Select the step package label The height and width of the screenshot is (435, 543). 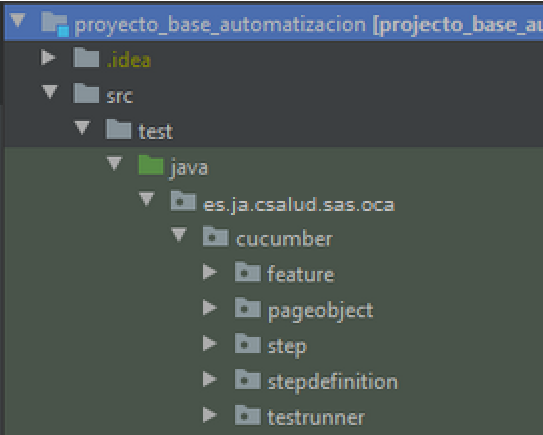[x=287, y=347]
